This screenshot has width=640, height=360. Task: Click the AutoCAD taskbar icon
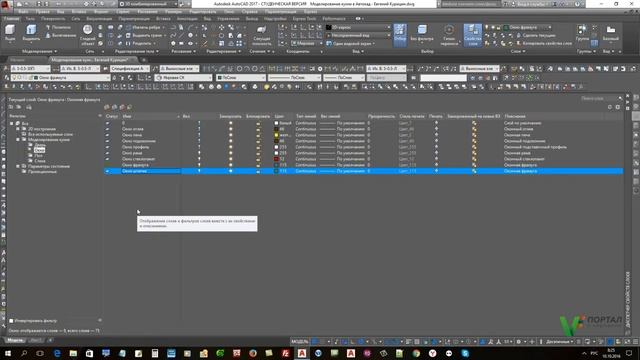point(302,353)
